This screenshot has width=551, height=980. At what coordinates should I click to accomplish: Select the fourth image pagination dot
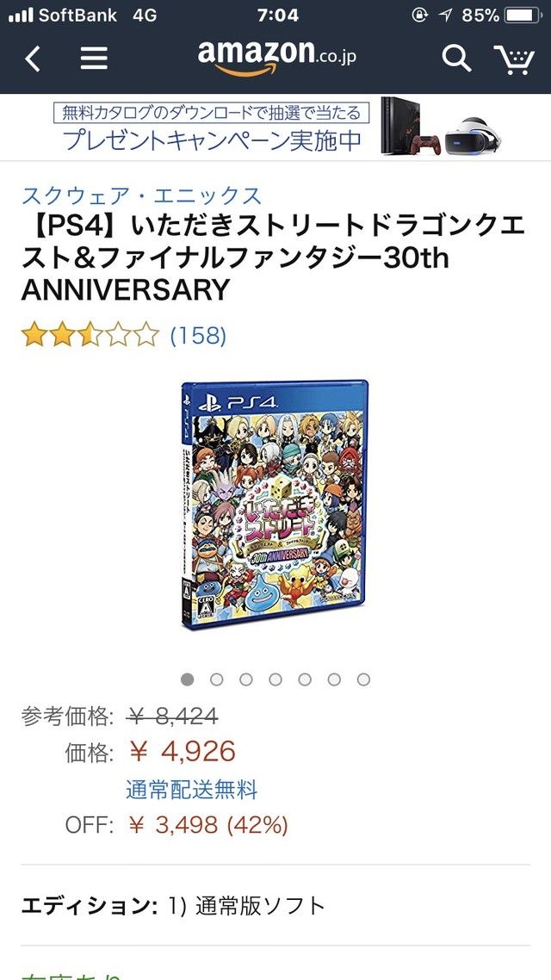(x=275, y=679)
